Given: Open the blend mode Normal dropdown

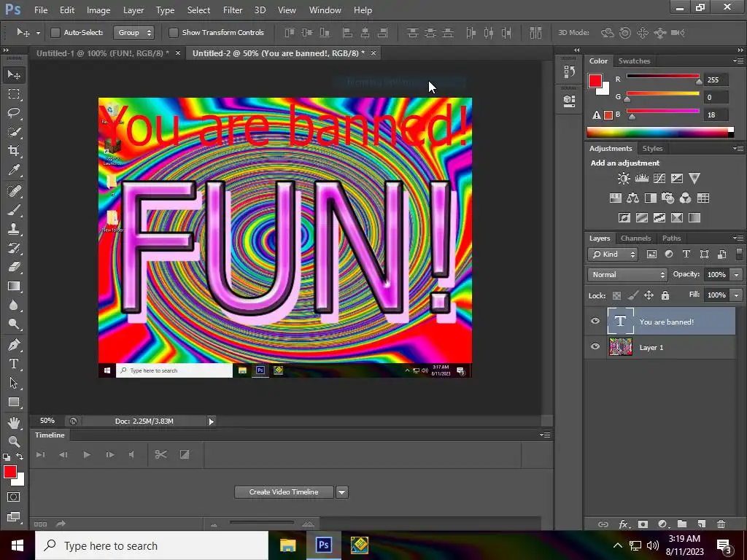Looking at the screenshot, I should coord(627,275).
